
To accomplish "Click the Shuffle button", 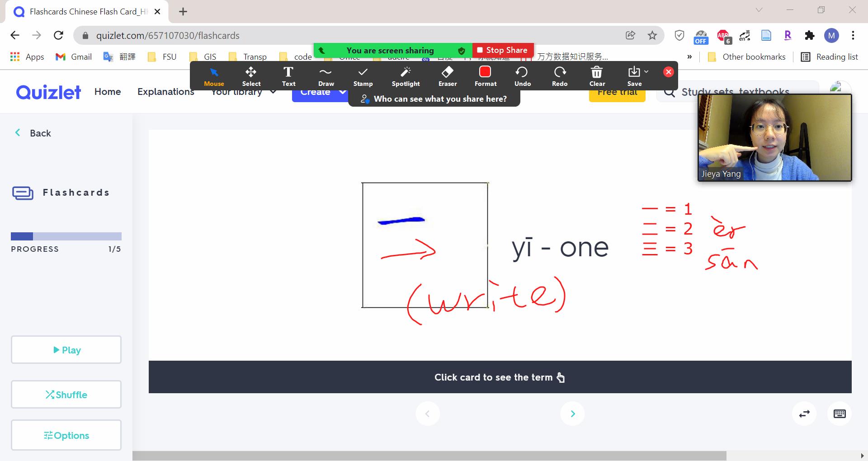I will [x=66, y=395].
